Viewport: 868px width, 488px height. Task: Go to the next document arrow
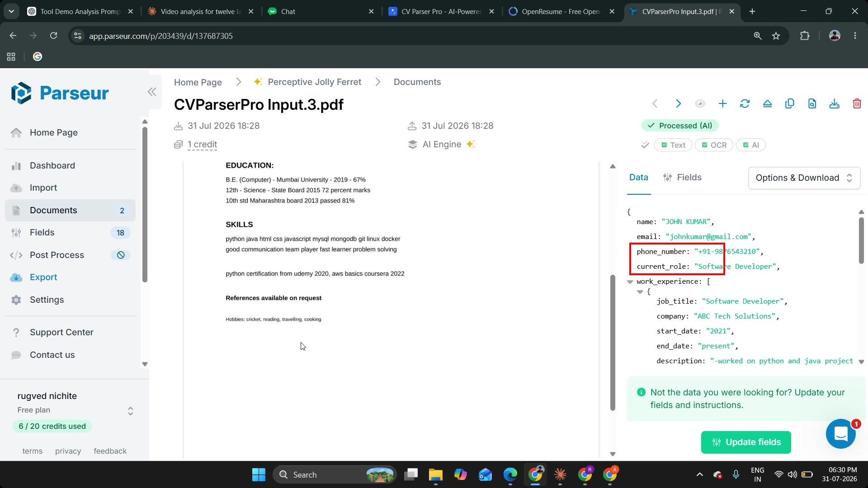(x=678, y=104)
